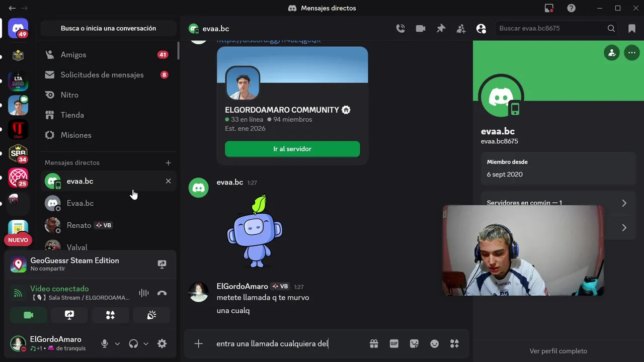Click Busca o inicia una conversación
644x362 pixels.
pyautogui.click(x=108, y=29)
